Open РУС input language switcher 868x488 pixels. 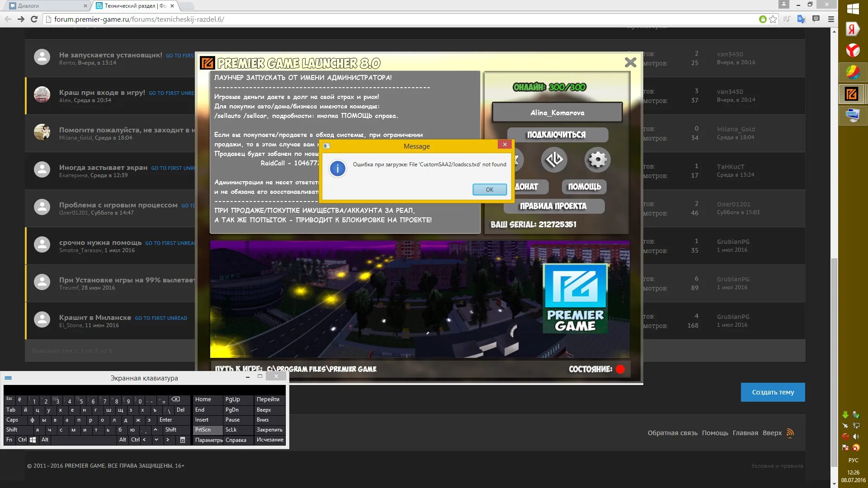[x=853, y=460]
